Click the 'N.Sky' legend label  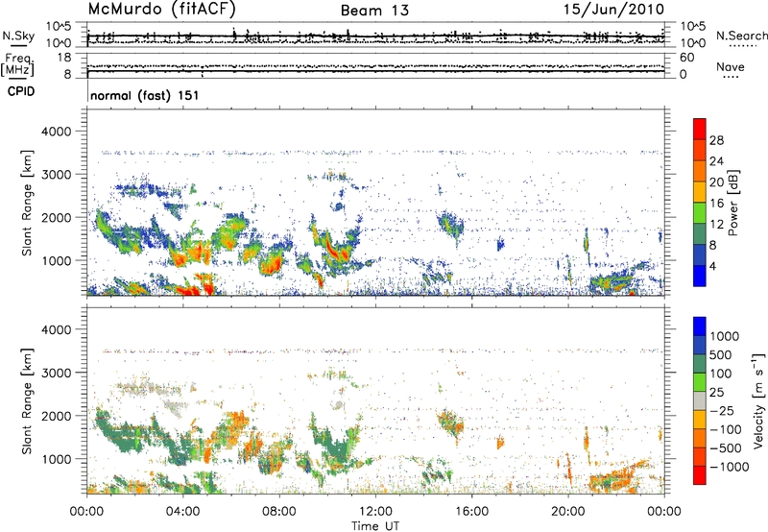tap(18, 36)
